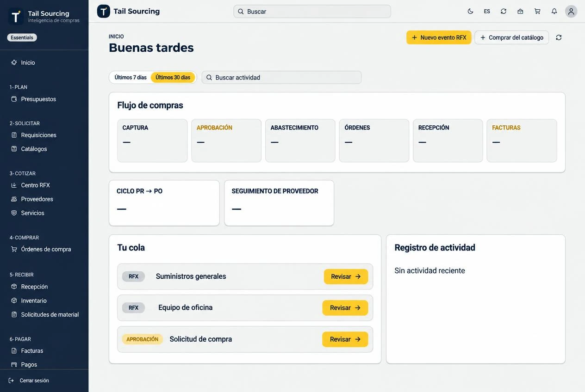This screenshot has width=585, height=392.
Task: Open the shopping cart icon
Action: point(537,12)
